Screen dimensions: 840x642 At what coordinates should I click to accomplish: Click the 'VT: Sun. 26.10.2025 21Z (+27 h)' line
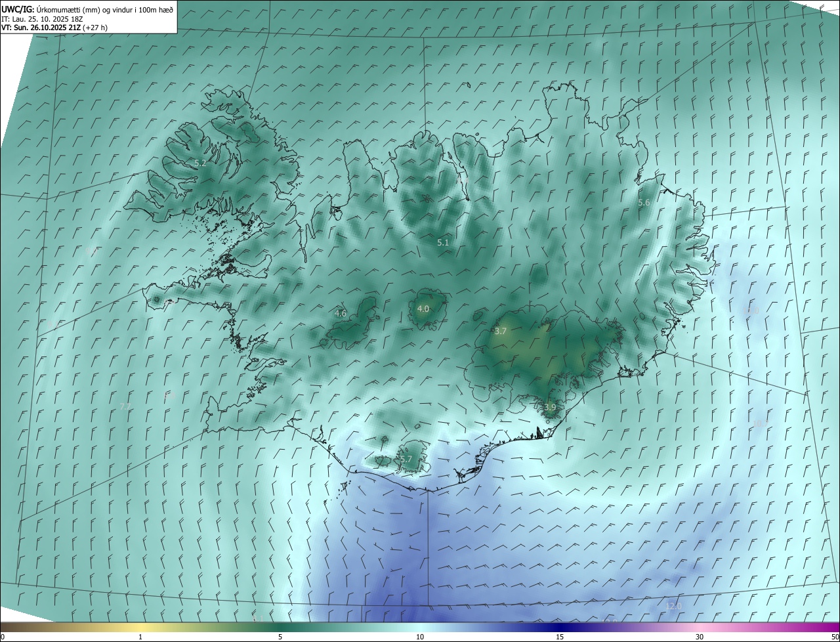pyautogui.click(x=54, y=28)
